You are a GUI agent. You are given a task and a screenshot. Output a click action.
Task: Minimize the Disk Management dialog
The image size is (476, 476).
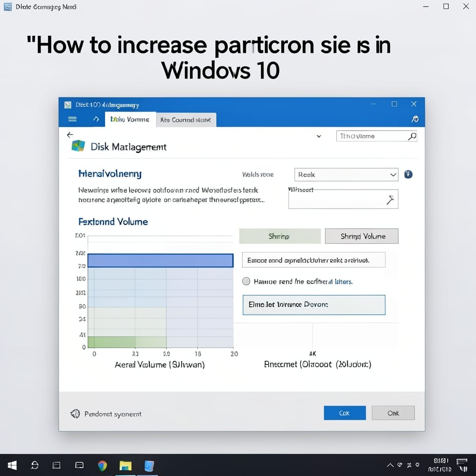[x=373, y=104]
